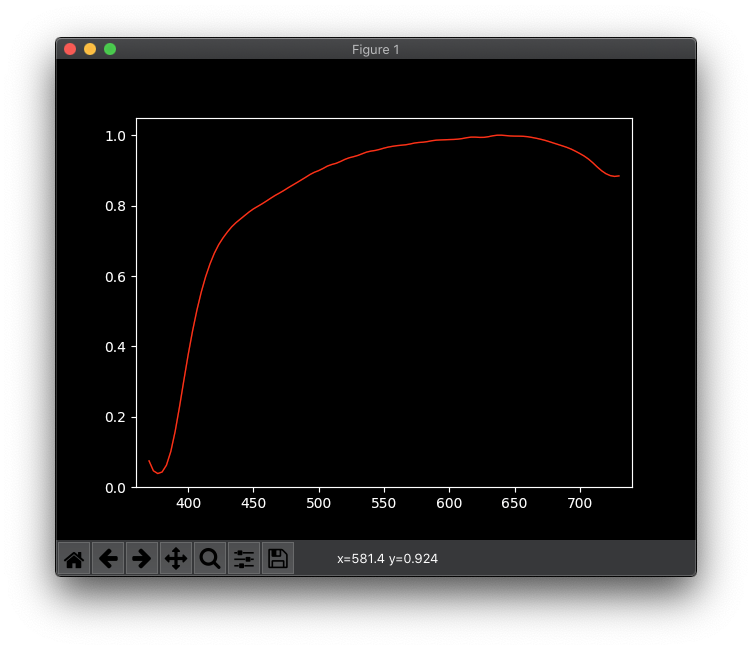The width and height of the screenshot is (752, 650).
Task: Save the figure with the floppy disk icon
Action: pos(278,559)
